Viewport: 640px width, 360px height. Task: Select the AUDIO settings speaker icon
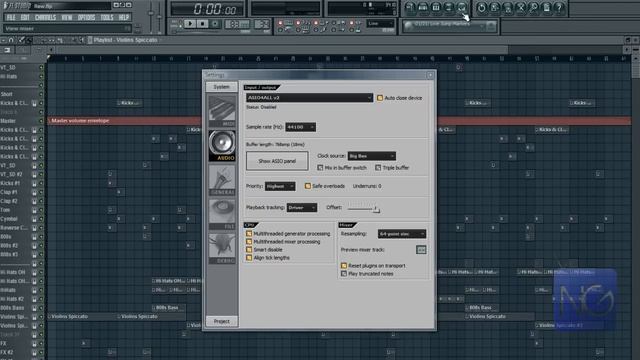click(x=222, y=145)
